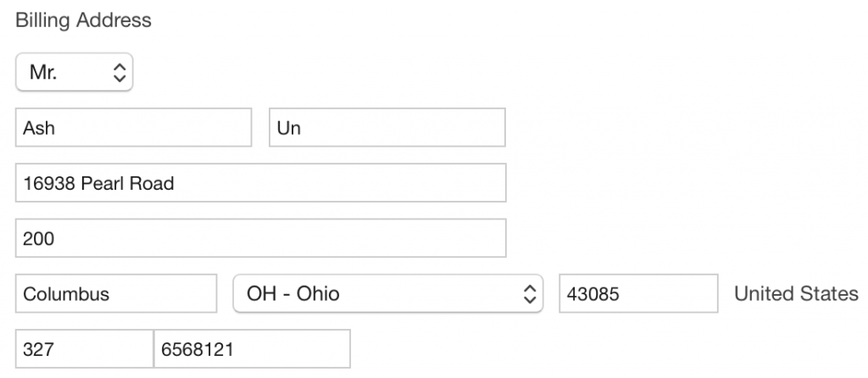868x378 pixels.
Task: Click the address line two field with 200
Action: [260, 239]
